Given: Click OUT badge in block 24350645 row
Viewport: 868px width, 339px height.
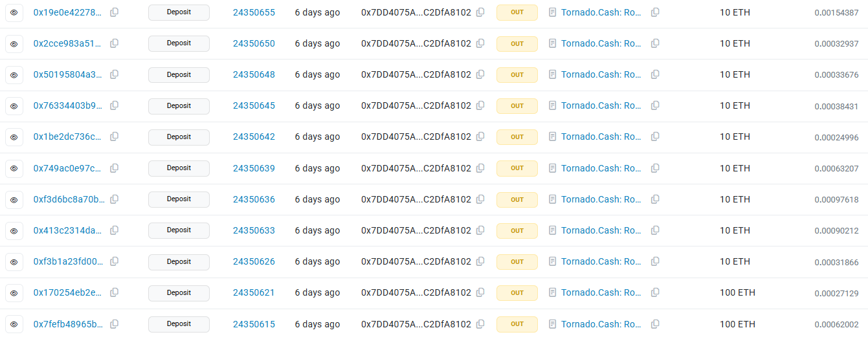Looking at the screenshot, I should point(517,106).
